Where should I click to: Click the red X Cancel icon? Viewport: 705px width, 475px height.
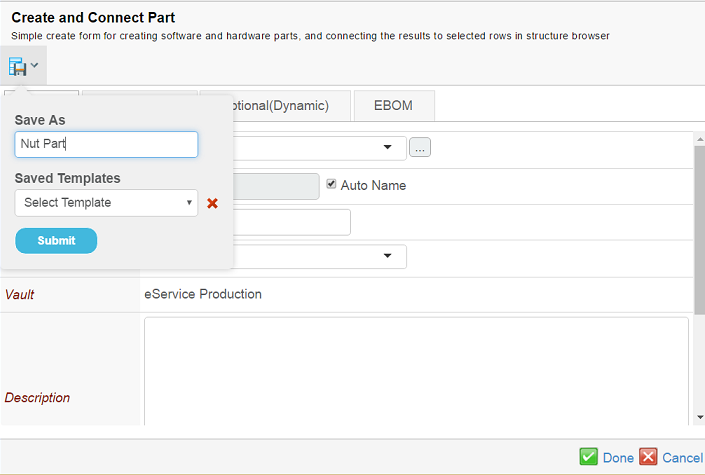click(x=648, y=456)
